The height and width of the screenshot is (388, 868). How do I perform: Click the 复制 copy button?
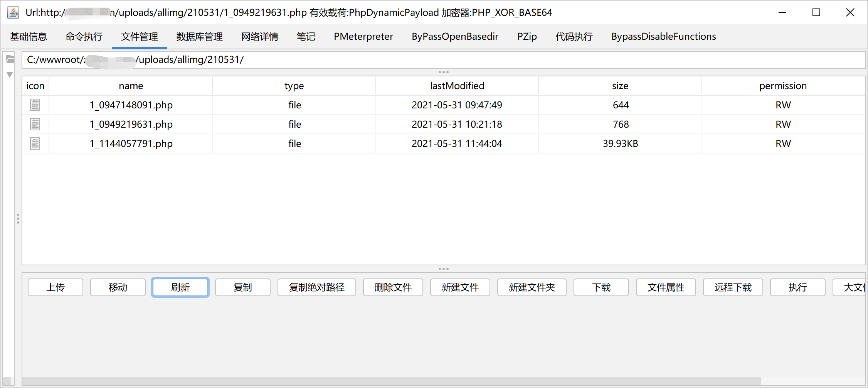[x=243, y=287]
